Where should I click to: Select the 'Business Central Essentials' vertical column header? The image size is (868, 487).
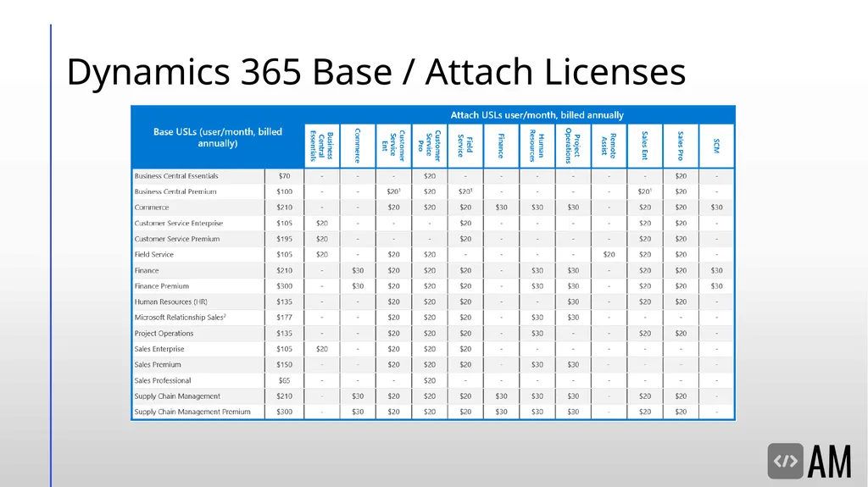pyautogui.click(x=321, y=146)
